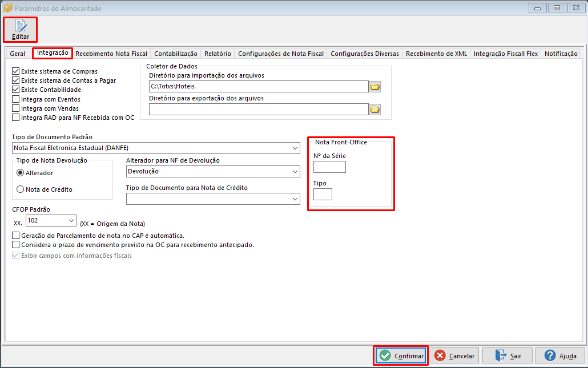588x368 pixels.
Task: Click the Confirmar button
Action: coord(401,355)
